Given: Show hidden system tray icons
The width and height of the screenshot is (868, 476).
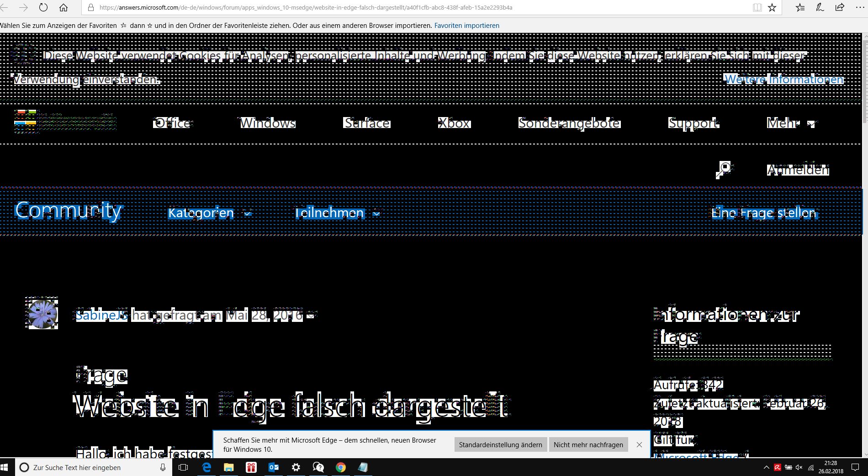Looking at the screenshot, I should [766, 467].
